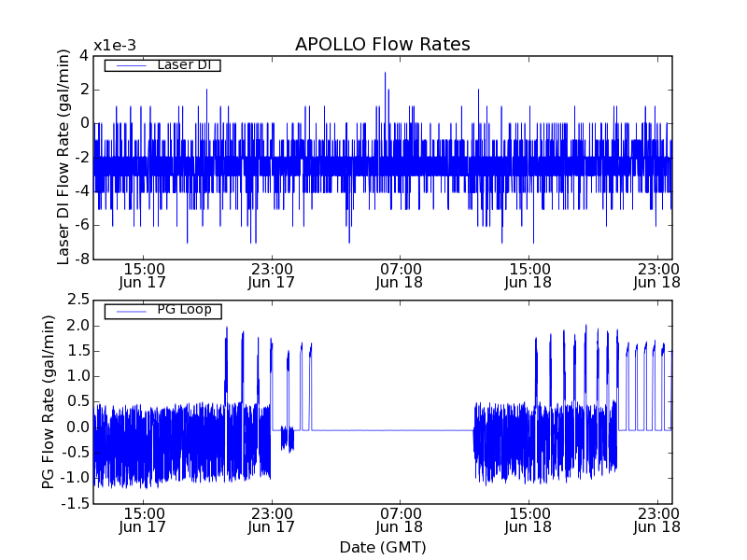Click the x1e-3 scale multiplier label
The width and height of the screenshot is (747, 560).
(x=115, y=46)
